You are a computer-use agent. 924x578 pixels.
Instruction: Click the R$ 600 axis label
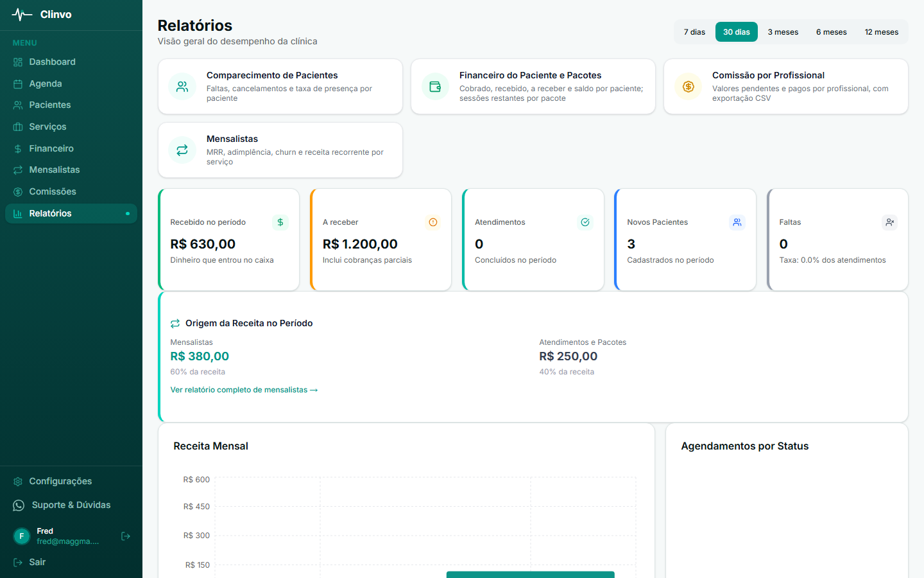tap(196, 480)
